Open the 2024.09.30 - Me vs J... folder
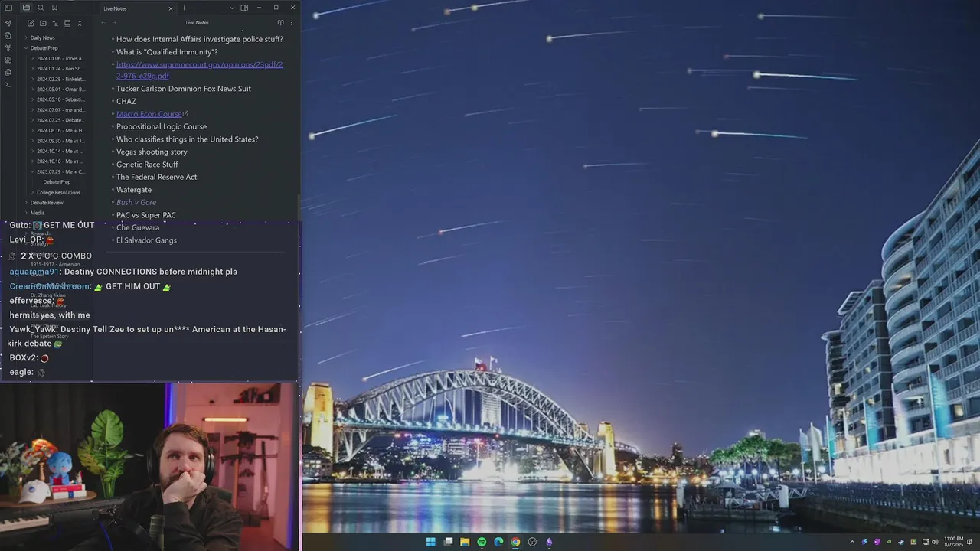980x551 pixels. tap(60, 141)
